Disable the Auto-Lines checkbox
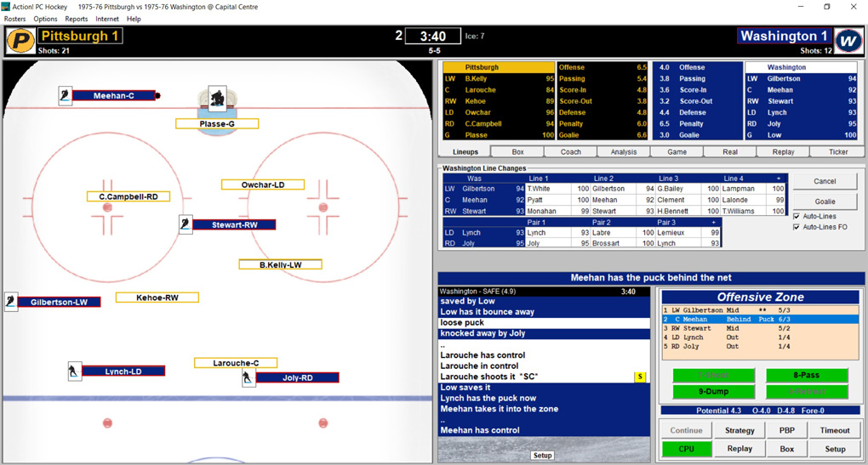The image size is (868, 465). (x=797, y=217)
